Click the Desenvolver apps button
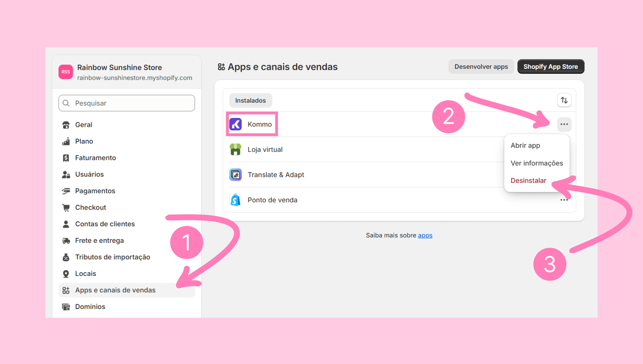This screenshot has height=364, width=643. coord(481,67)
